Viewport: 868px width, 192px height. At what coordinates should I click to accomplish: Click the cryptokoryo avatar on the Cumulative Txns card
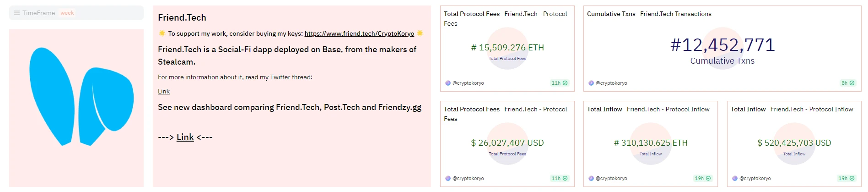(591, 83)
